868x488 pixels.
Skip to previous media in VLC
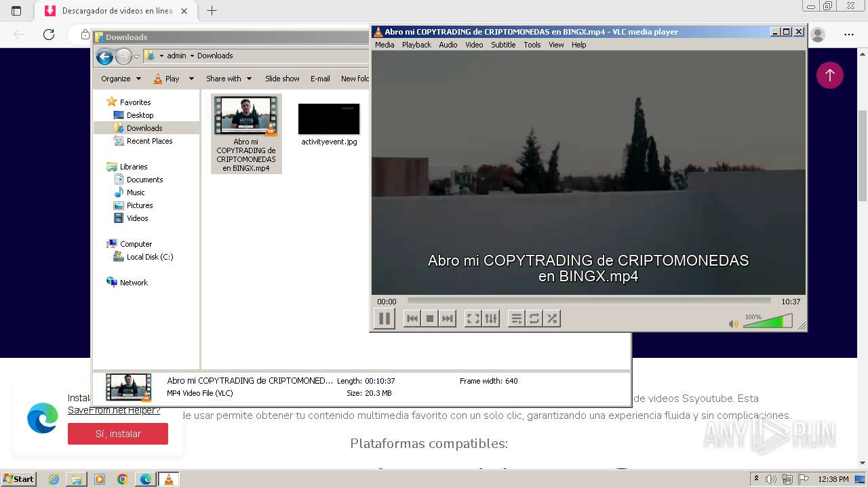pos(412,319)
